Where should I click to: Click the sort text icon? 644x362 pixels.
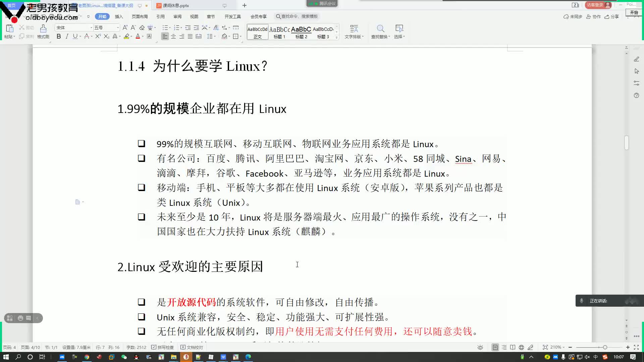[x=216, y=27]
